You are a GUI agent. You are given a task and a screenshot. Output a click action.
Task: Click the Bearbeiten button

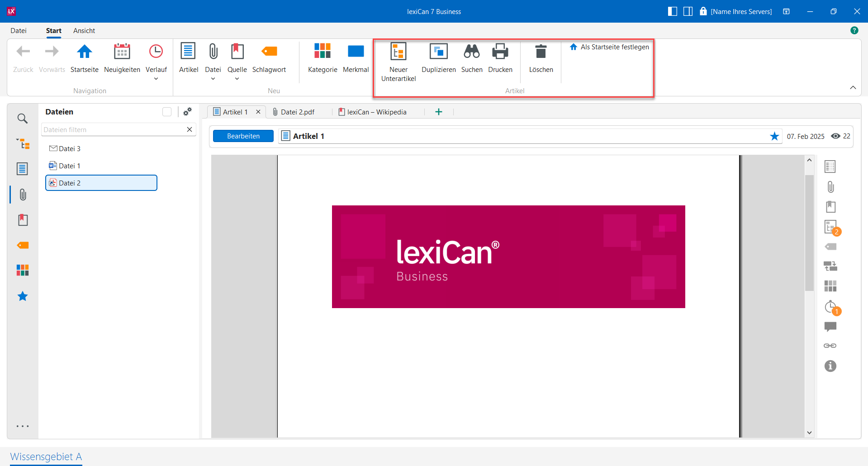[243, 136]
